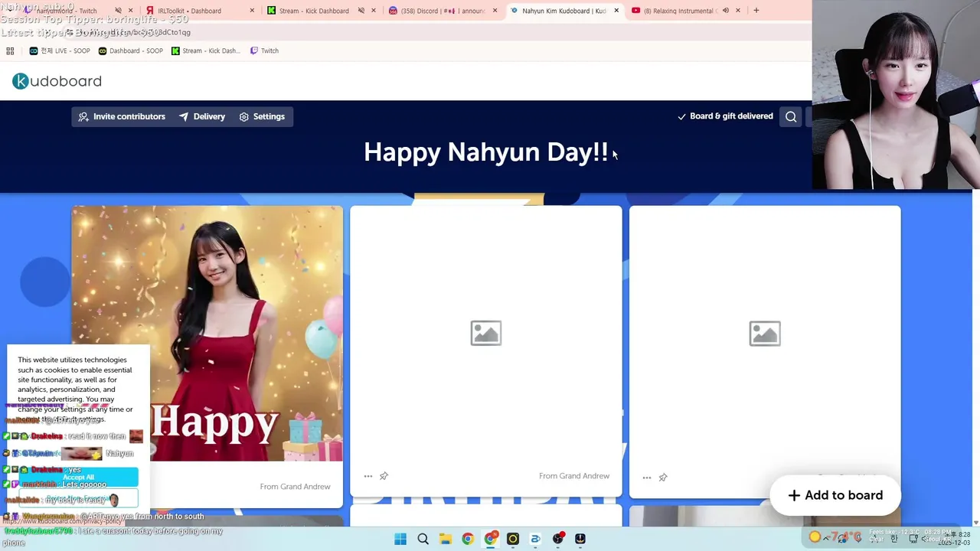980x551 pixels.
Task: Close the Nahyun Kim Kudoboard tab
Action: pos(616,11)
